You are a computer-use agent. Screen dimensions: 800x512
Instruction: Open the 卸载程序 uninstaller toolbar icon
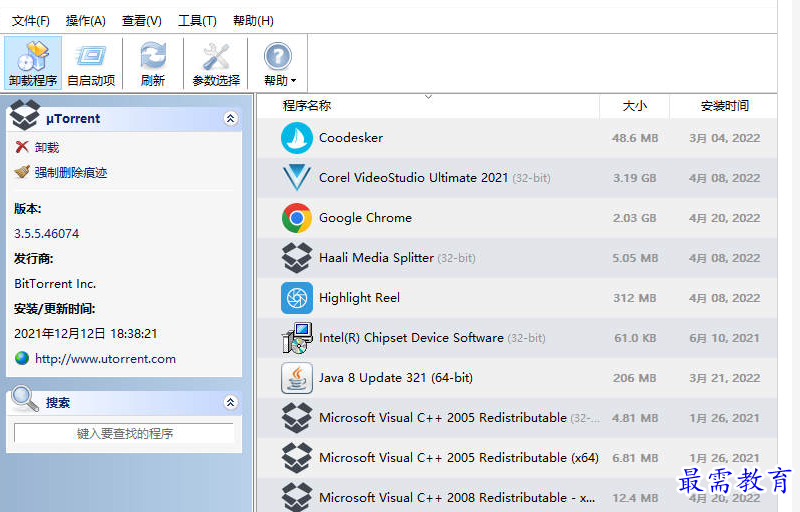[x=33, y=56]
